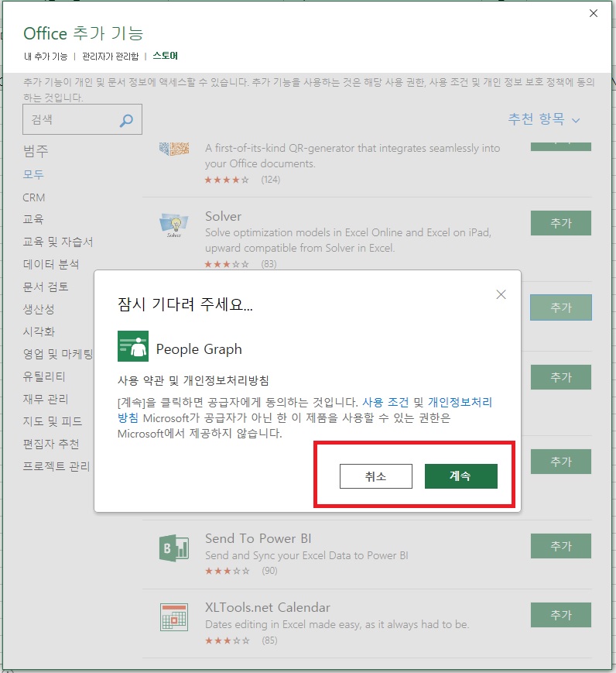
Task: Open the XLTools.net Calendar title
Action: (268, 607)
